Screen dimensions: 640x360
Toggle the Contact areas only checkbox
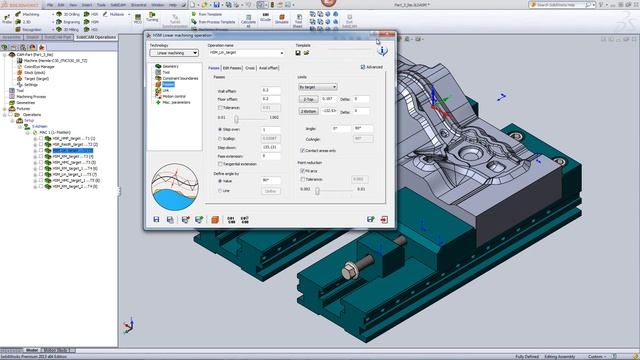302,151
